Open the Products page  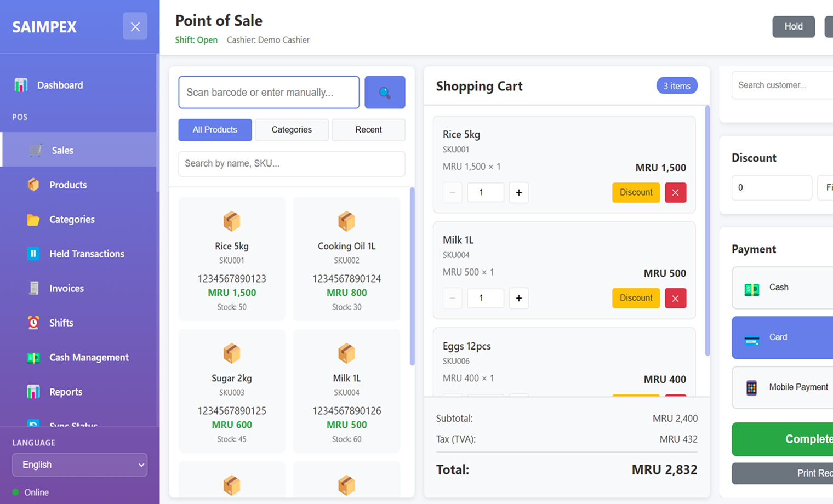67,185
